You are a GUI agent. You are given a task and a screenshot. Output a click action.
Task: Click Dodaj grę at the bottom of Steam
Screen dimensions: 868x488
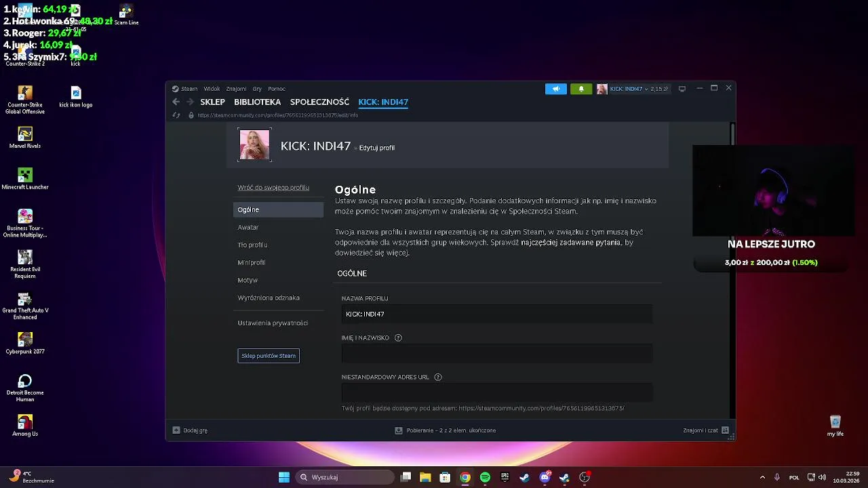tap(190, 430)
